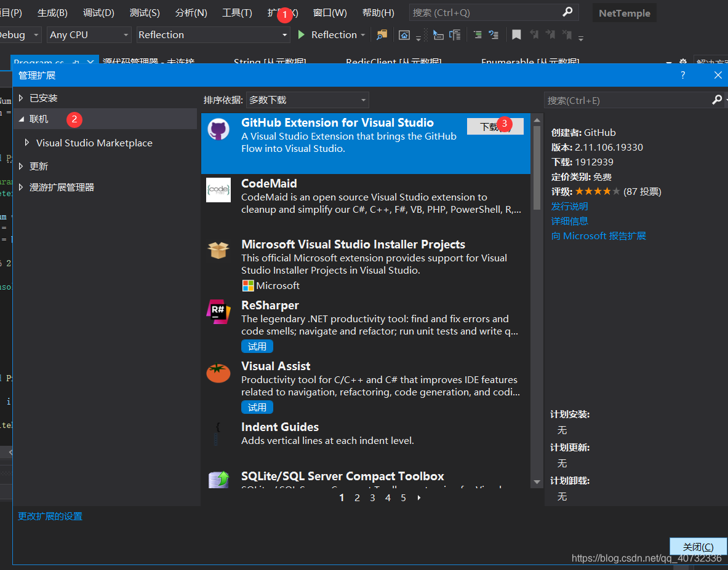Open dropdown arrow beside Reflection run button

click(x=362, y=35)
